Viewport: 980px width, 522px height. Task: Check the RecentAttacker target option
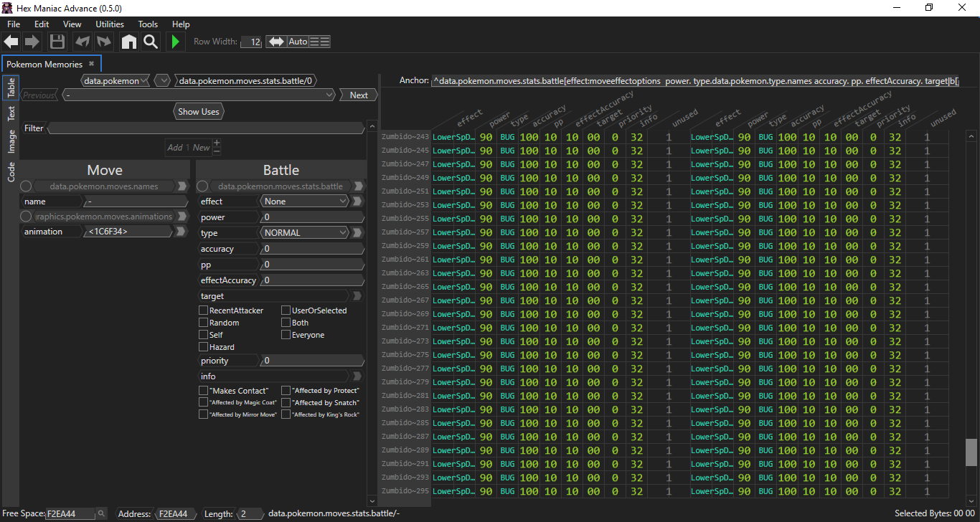click(204, 310)
